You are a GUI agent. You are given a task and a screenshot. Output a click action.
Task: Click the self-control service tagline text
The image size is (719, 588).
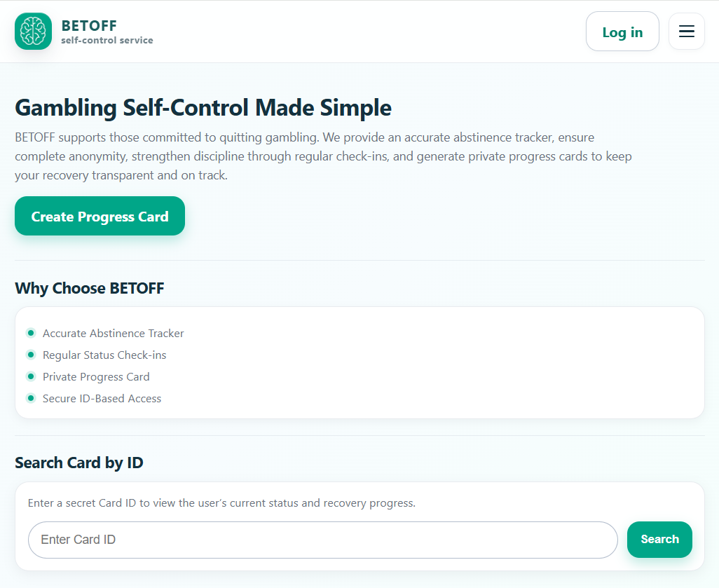107,40
